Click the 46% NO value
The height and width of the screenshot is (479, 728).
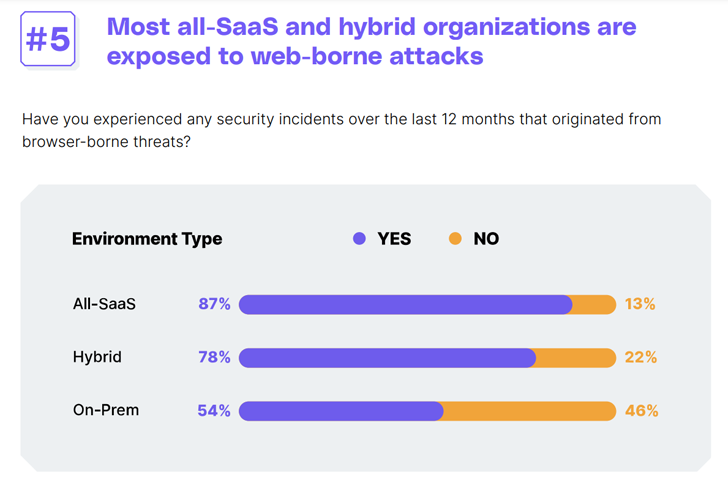[x=641, y=410]
